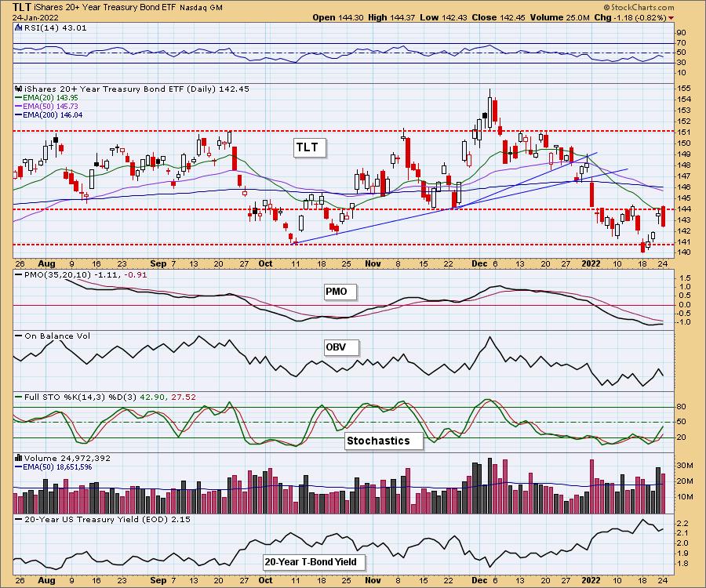Click the Low 142.43 value
The width and height of the screenshot is (706, 588).
point(443,17)
